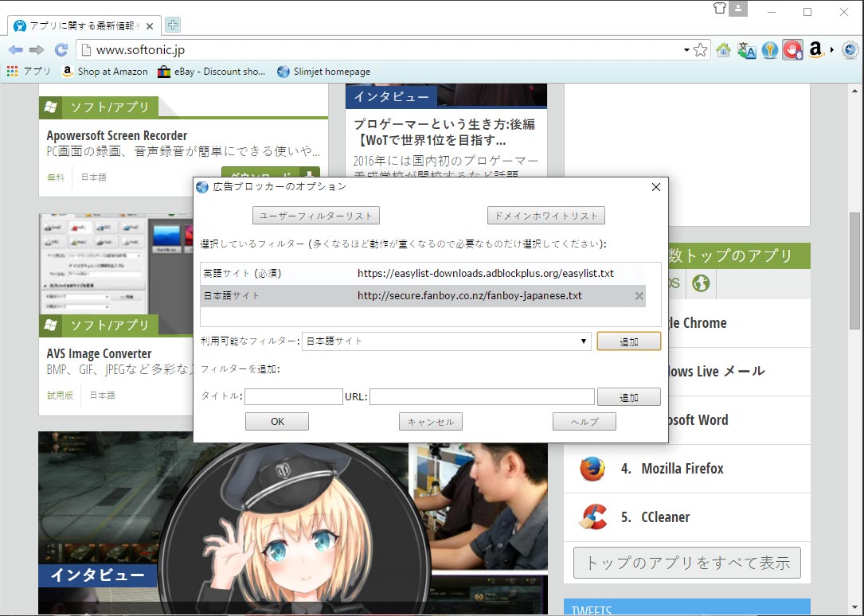Click the URL input field in the dialog

click(482, 397)
